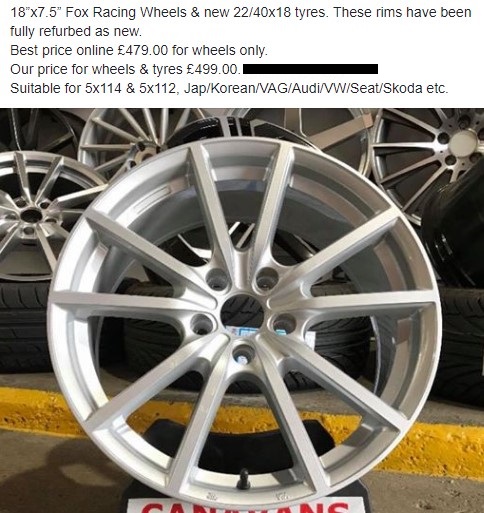This screenshot has height=513, width=484.
Task: Click the upper-left lug hole of the wheel
Action: (x=217, y=279)
